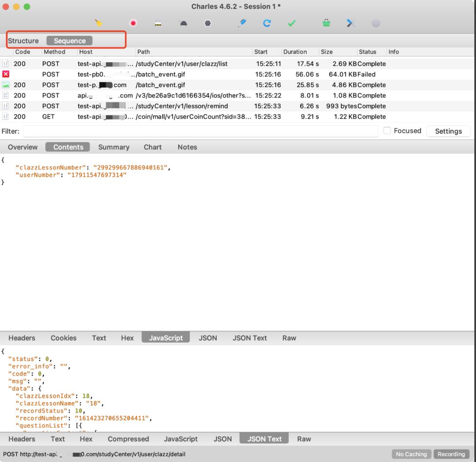The height and width of the screenshot is (462, 476).
Task: Enable the Focused checkbox
Action: click(387, 131)
